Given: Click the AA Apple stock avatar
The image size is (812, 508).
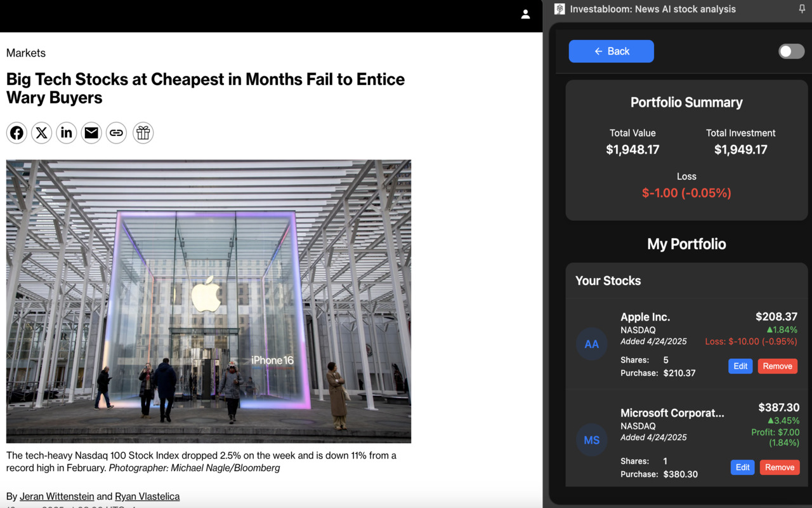Looking at the screenshot, I should click(592, 344).
